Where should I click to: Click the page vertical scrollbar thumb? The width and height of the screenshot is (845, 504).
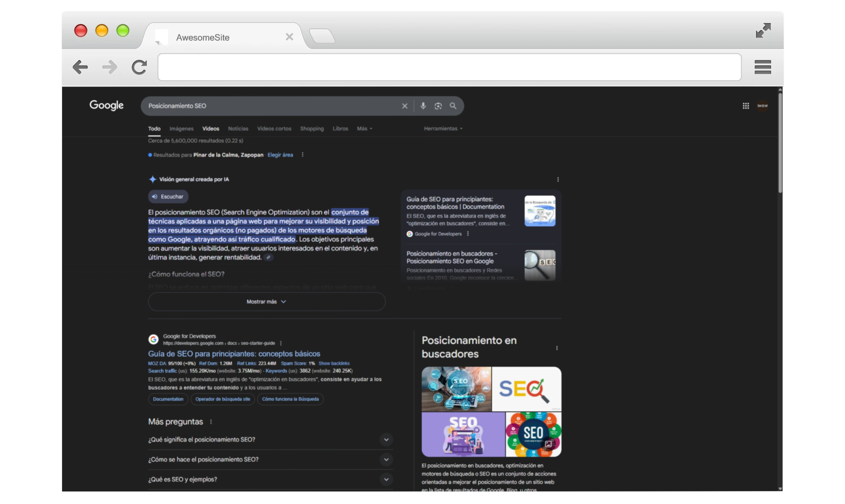tap(780, 143)
